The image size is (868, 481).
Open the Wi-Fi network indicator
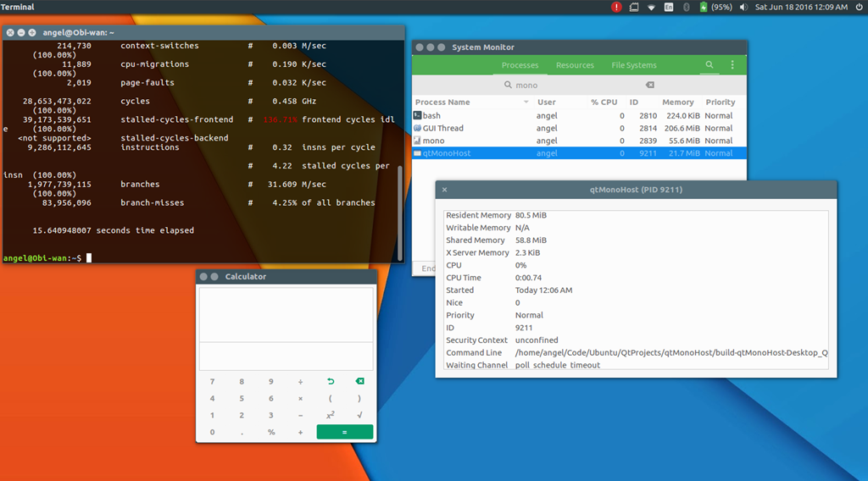click(651, 7)
